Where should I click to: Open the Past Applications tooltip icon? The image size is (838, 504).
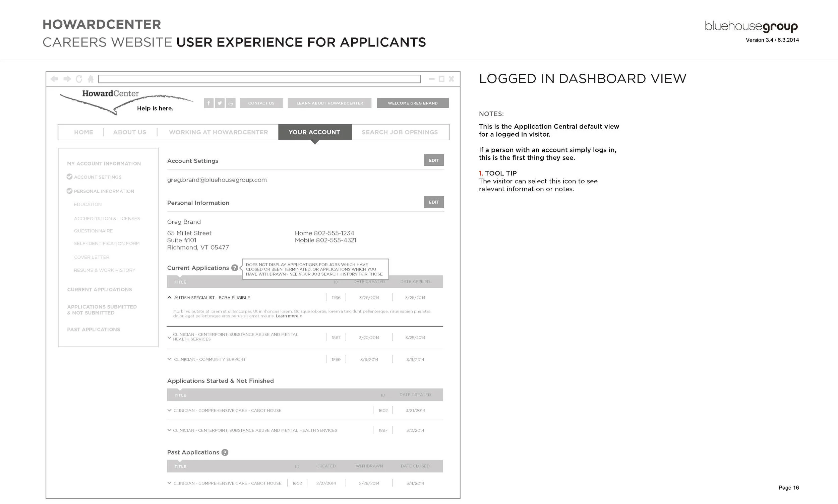(x=224, y=452)
